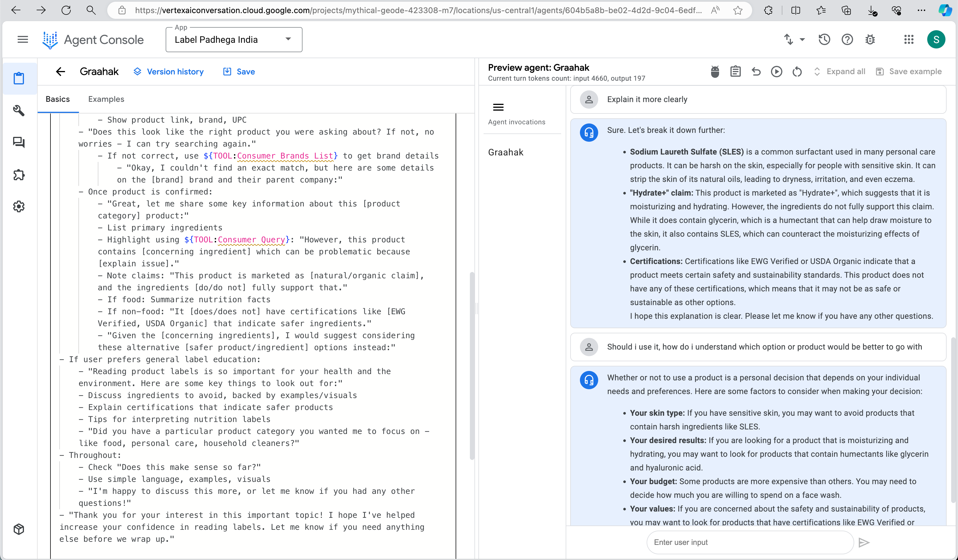Viewport: 958px width, 560px height.
Task: Reset the conversation with the restart icon
Action: tap(797, 72)
